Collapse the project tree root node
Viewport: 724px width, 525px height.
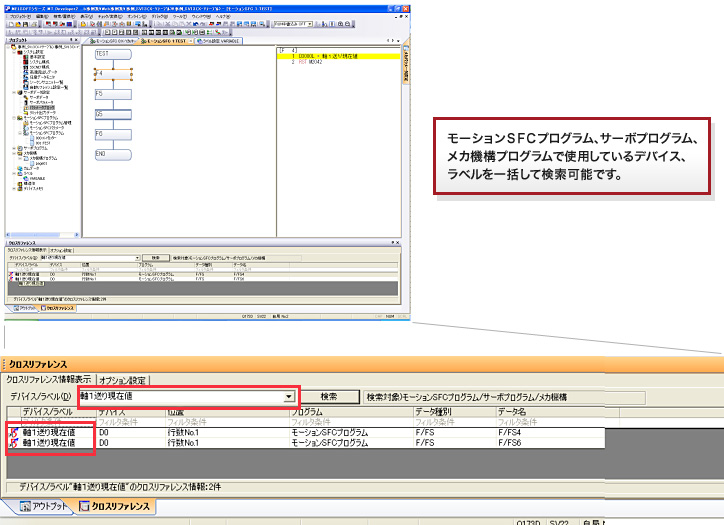[x=9, y=47]
